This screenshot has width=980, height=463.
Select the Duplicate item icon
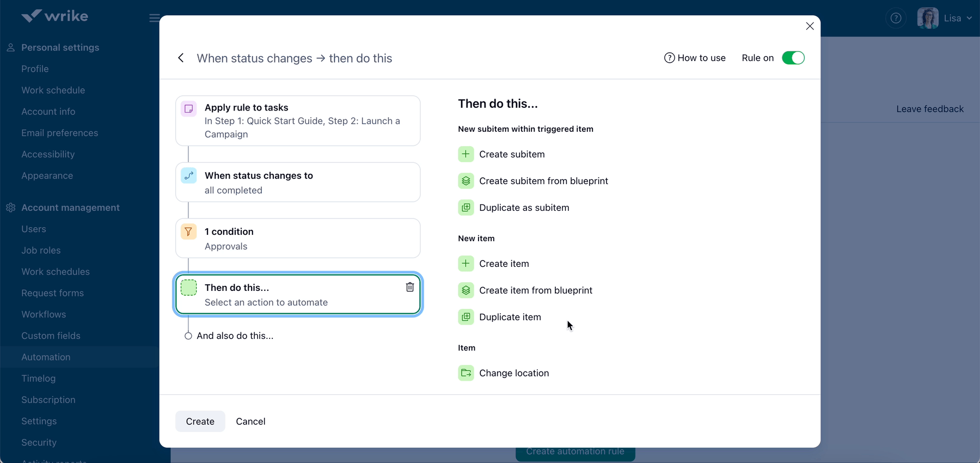(x=466, y=317)
